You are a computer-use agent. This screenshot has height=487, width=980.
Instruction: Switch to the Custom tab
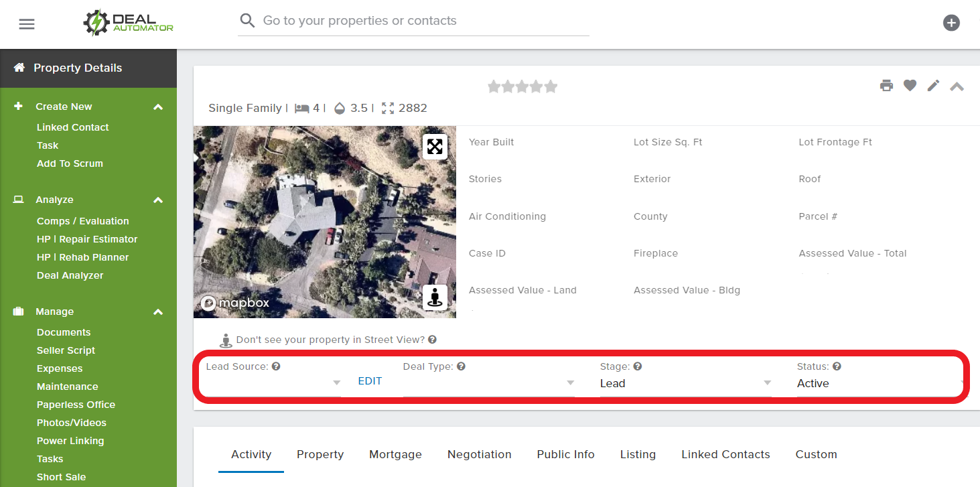click(816, 454)
